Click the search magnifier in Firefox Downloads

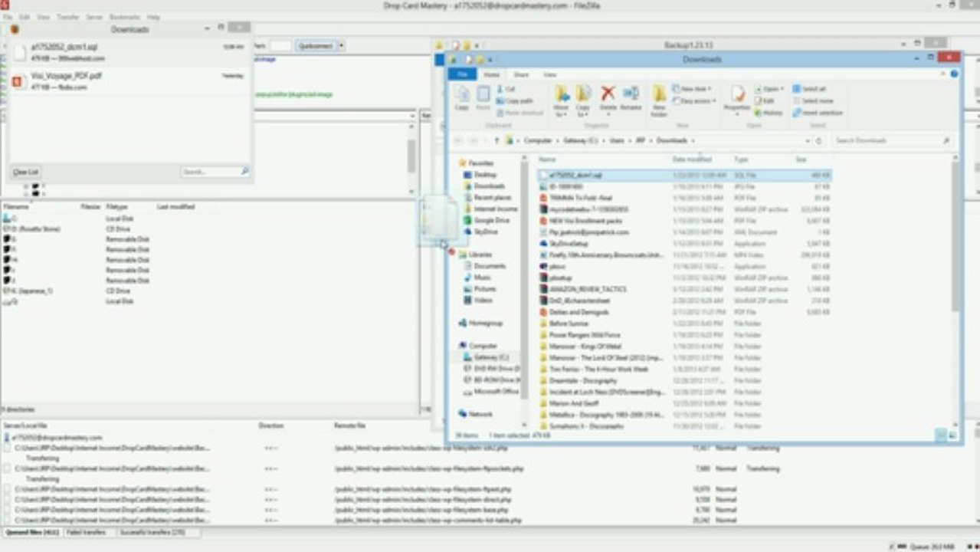[245, 172]
